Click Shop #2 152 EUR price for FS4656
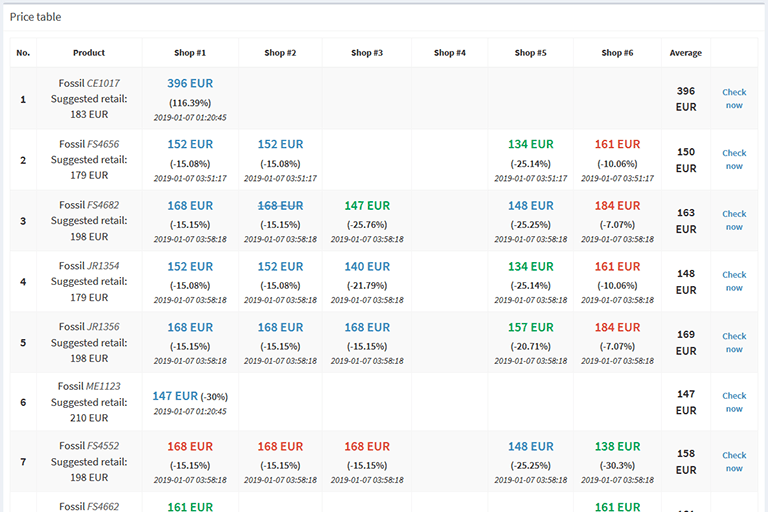The width and height of the screenshot is (768, 512). 280,144
